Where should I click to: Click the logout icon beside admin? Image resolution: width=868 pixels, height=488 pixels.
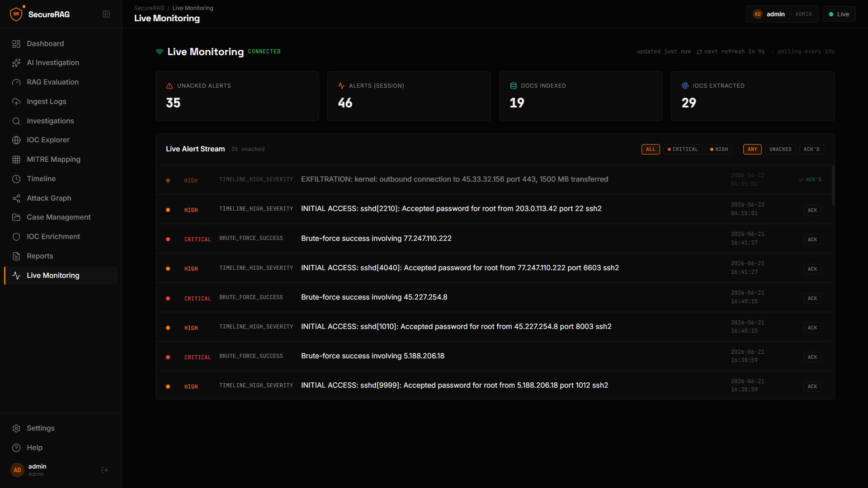pyautogui.click(x=104, y=470)
